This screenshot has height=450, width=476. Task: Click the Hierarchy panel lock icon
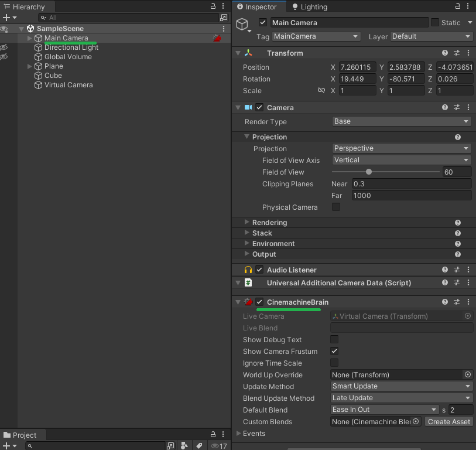coord(213,6)
